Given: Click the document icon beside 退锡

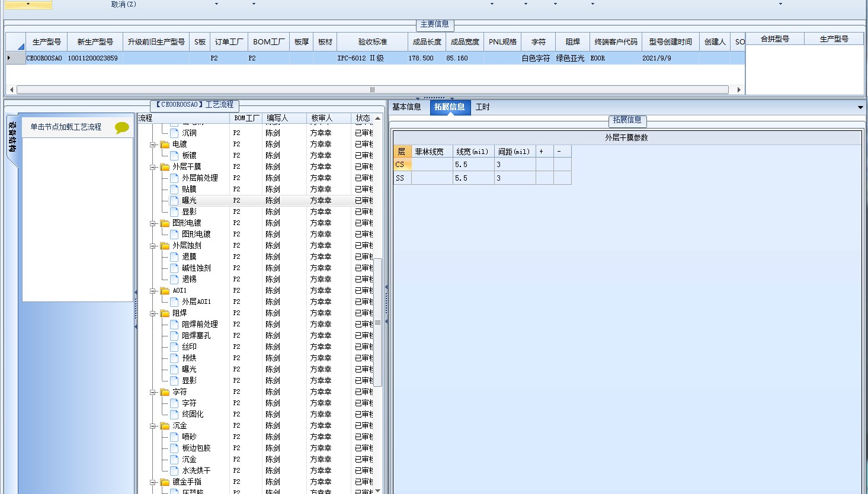Looking at the screenshot, I should pyautogui.click(x=174, y=280).
